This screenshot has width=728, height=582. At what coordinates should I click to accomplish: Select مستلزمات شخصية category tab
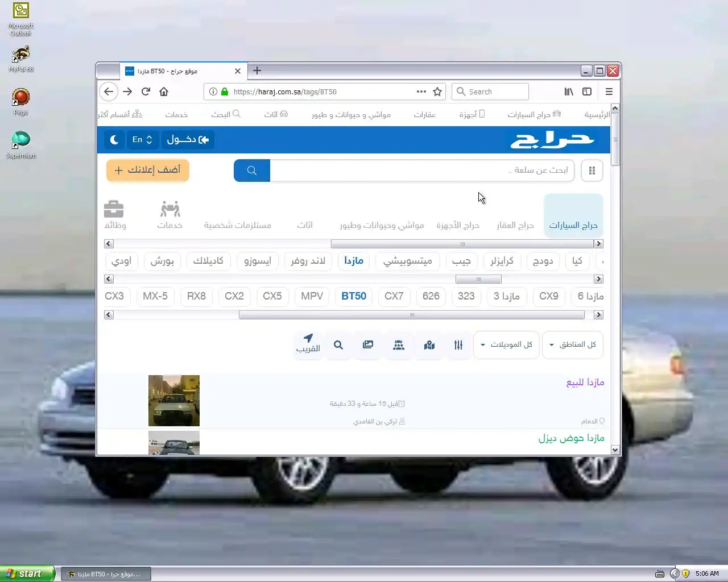238,225
